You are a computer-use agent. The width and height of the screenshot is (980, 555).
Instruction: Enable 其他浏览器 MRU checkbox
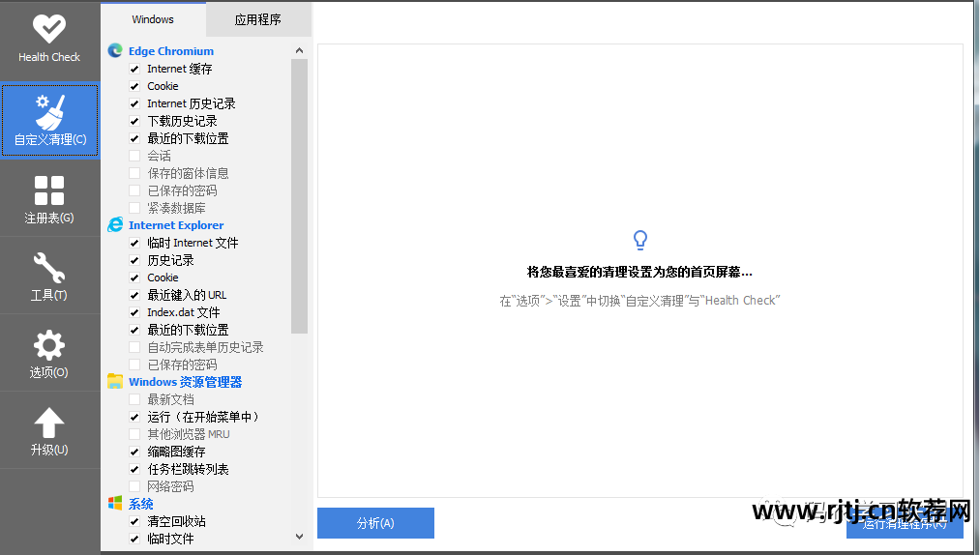pos(134,434)
